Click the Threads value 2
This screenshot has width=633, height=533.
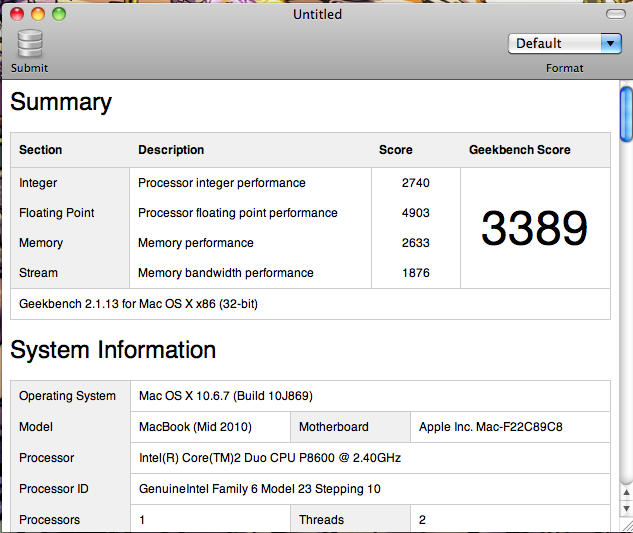(422, 520)
